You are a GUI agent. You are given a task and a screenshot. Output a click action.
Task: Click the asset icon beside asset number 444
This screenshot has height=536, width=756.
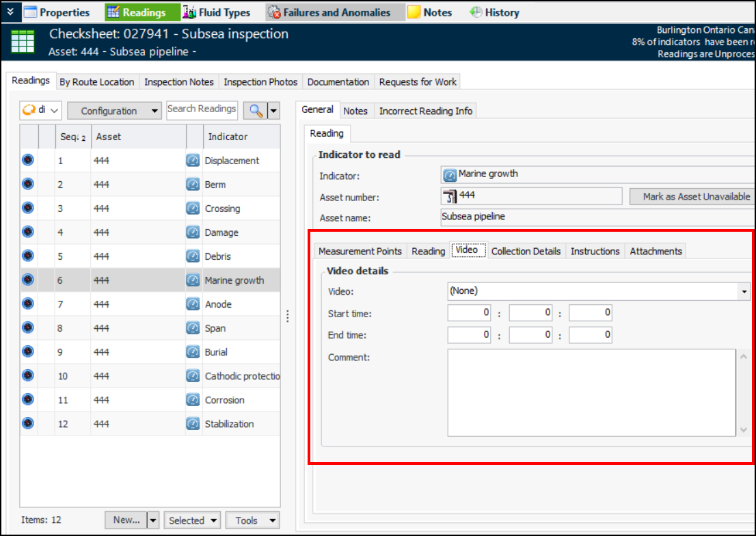pos(450,197)
